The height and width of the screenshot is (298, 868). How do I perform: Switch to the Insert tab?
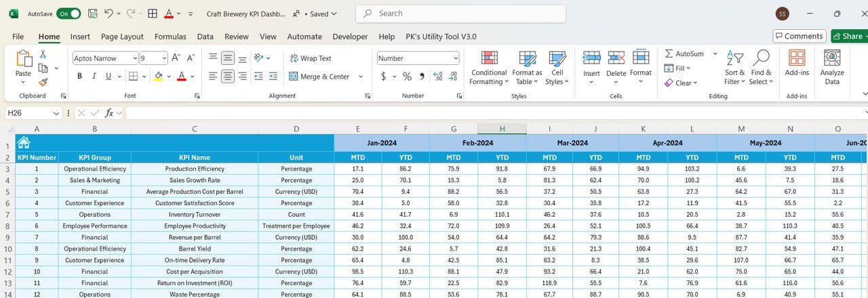pos(80,37)
